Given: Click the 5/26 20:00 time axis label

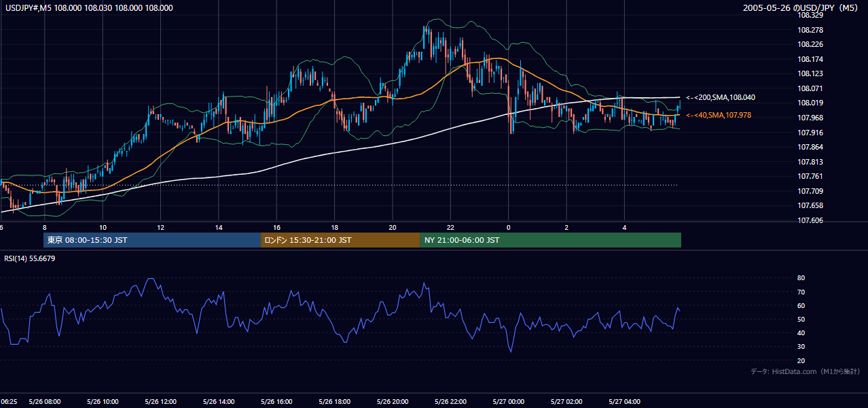Looking at the screenshot, I should point(393,402).
